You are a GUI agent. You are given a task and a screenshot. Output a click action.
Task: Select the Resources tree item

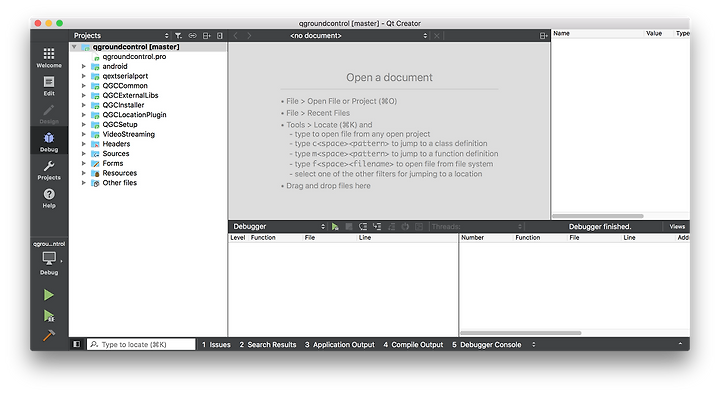(x=119, y=173)
